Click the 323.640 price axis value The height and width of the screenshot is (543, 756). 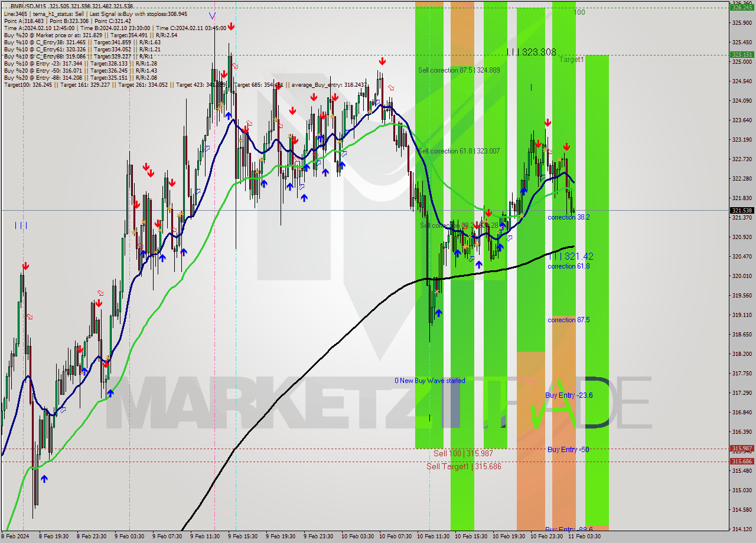click(742, 120)
